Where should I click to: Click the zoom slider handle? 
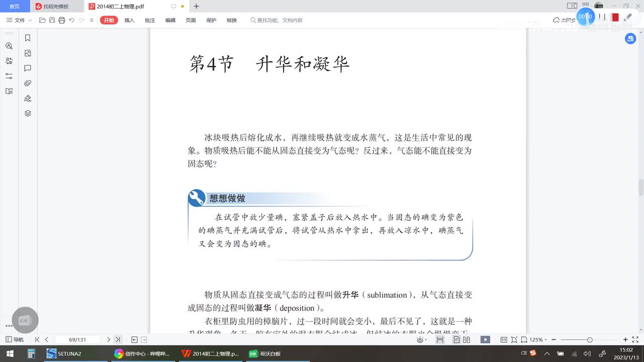[590, 340]
